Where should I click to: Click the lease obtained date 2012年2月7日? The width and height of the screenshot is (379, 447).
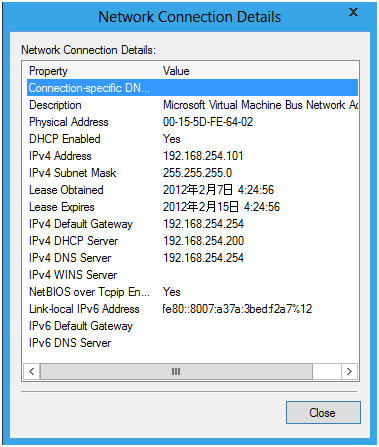tap(197, 190)
